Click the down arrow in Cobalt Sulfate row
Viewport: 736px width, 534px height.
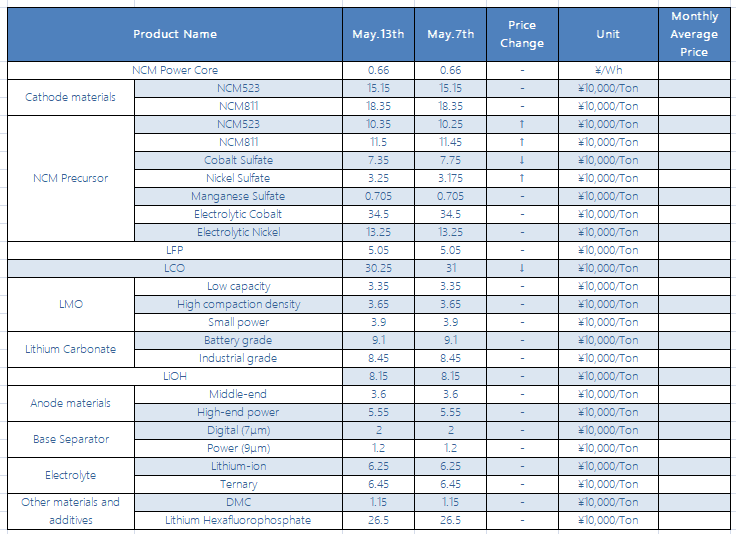[x=522, y=160]
